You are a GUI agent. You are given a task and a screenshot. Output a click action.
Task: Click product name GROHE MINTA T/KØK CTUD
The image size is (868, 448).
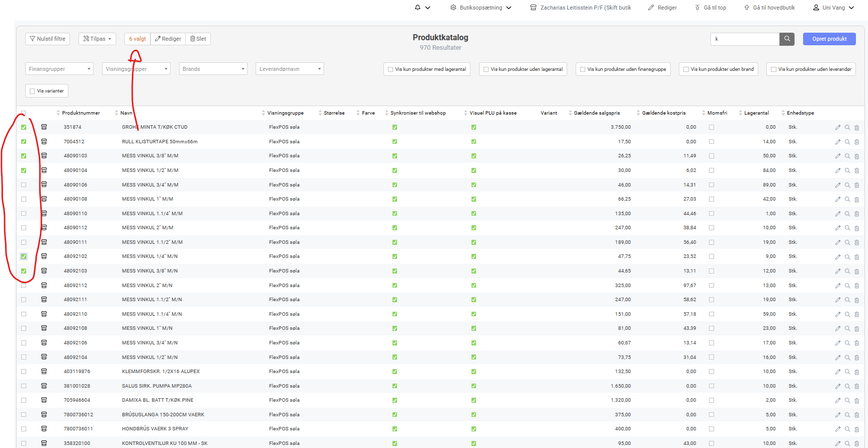[154, 127]
